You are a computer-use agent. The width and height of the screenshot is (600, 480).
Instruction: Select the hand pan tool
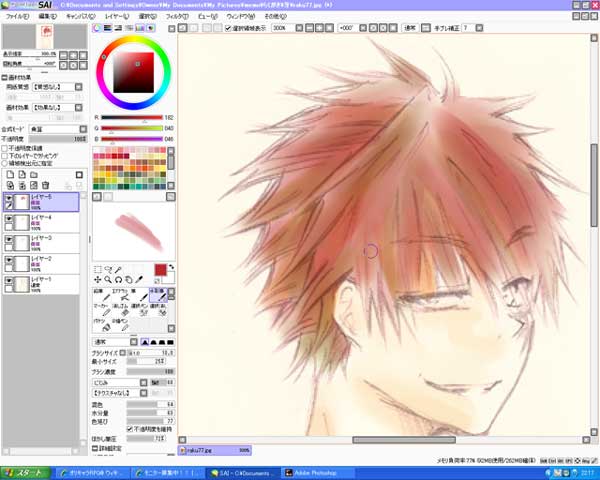point(129,279)
